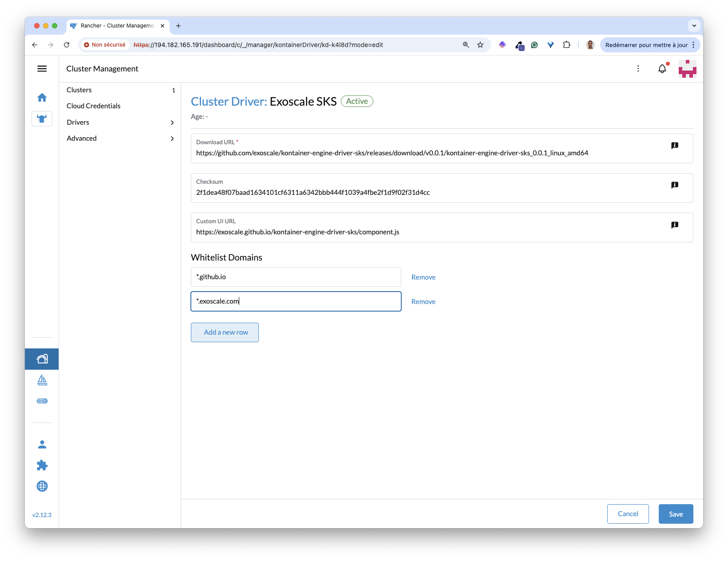This screenshot has height=561, width=728.
Task: Open notifications via the bell icon
Action: [x=662, y=69]
